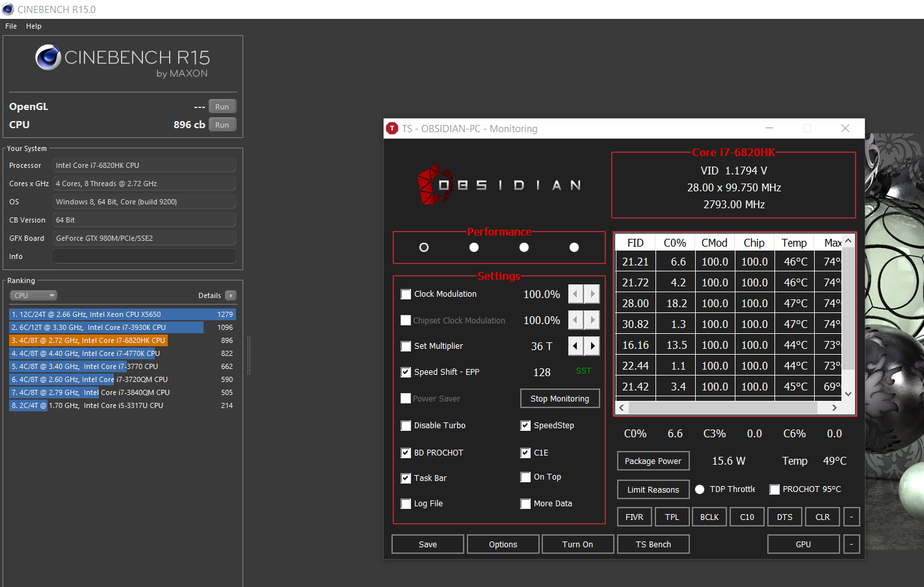Open File menu in Cinebench
The height and width of the screenshot is (587, 924).
11,26
